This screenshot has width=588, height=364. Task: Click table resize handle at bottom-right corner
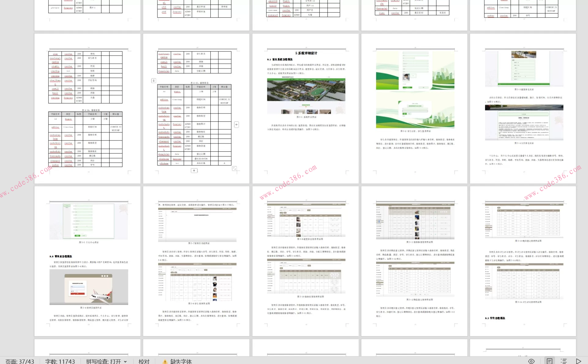click(234, 169)
